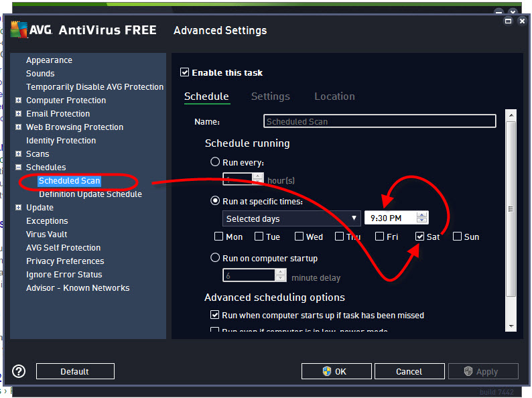Increase minute delay spinner value

click(280, 272)
